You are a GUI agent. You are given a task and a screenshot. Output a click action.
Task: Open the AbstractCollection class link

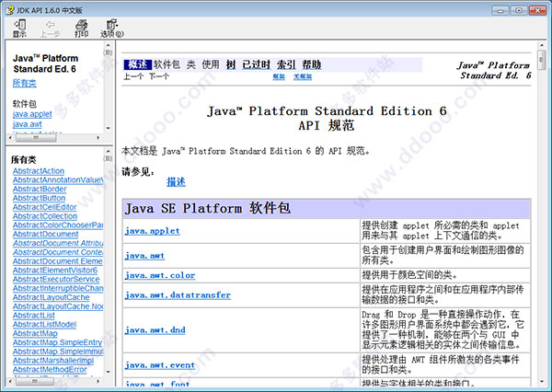(45, 216)
